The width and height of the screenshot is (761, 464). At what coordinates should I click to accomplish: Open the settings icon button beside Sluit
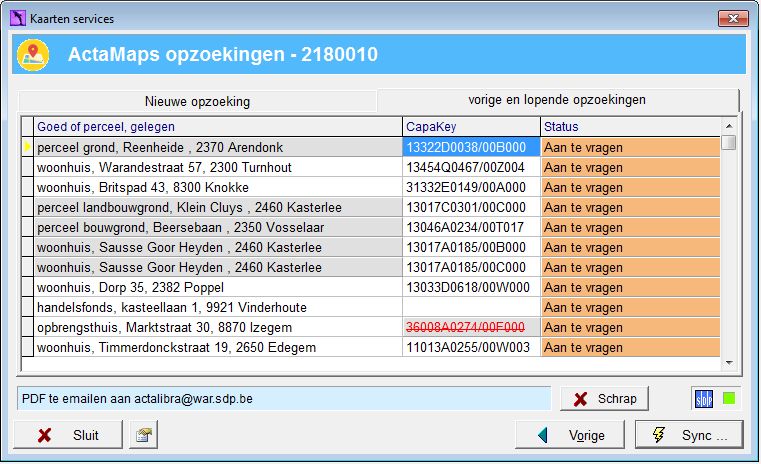[144, 435]
